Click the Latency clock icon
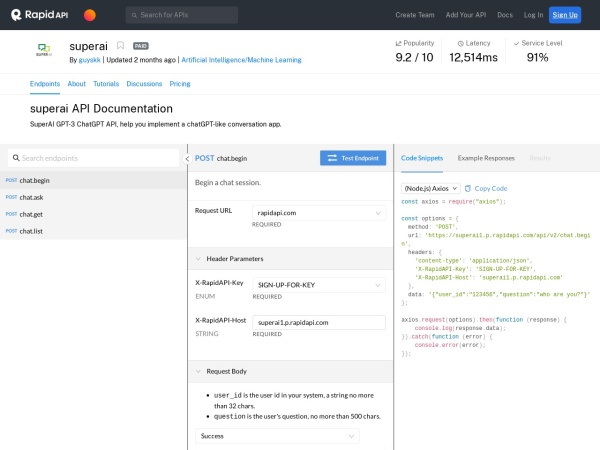The width and height of the screenshot is (600, 450). 461,44
